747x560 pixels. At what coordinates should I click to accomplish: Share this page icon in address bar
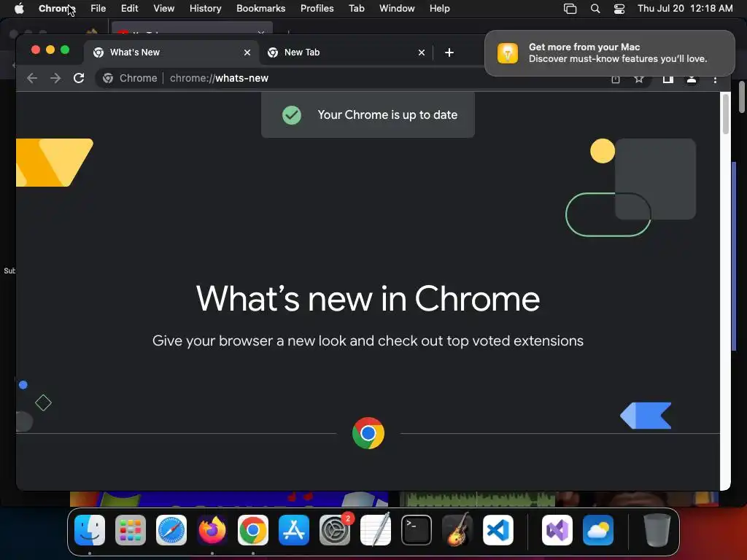[616, 79]
